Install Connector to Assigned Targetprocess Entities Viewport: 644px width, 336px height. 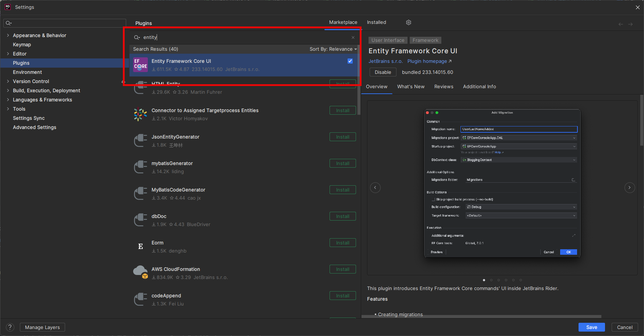[x=343, y=111]
